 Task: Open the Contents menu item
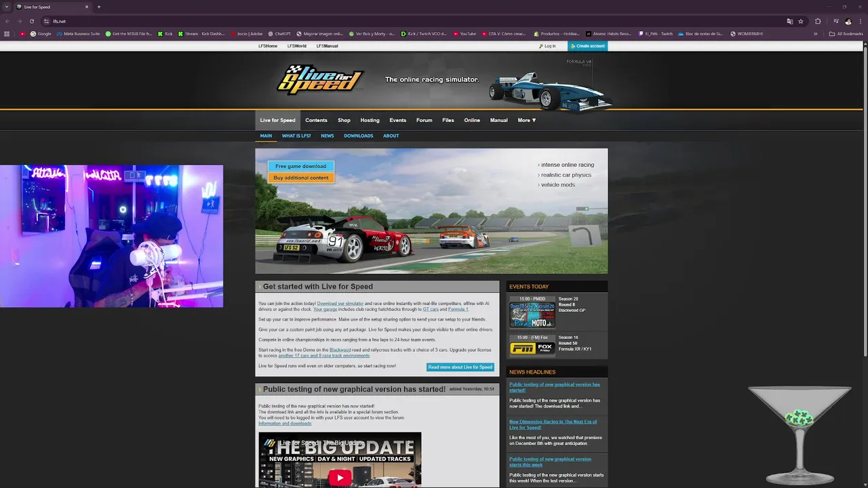pyautogui.click(x=316, y=120)
